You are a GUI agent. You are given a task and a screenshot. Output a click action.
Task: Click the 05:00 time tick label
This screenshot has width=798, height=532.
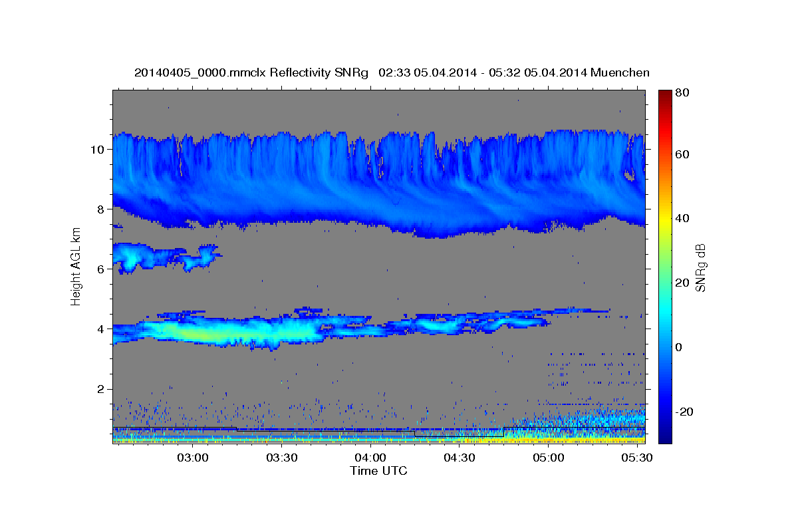[x=548, y=458]
